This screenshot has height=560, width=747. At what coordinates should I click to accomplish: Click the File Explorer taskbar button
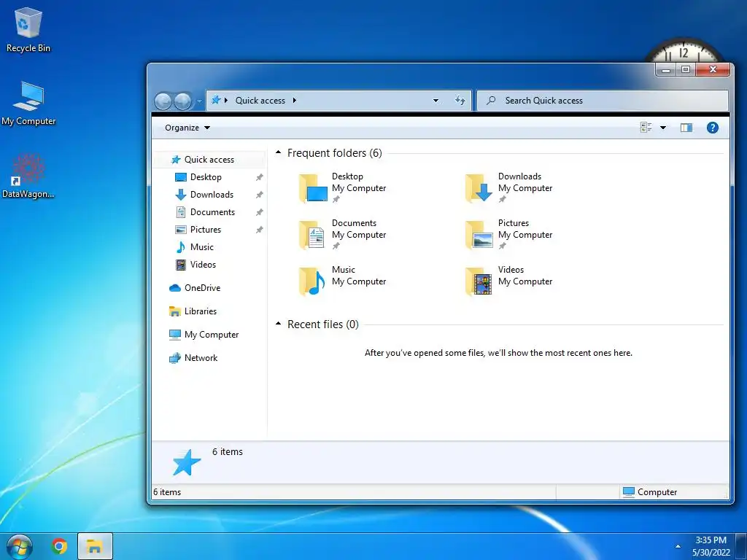95,546
